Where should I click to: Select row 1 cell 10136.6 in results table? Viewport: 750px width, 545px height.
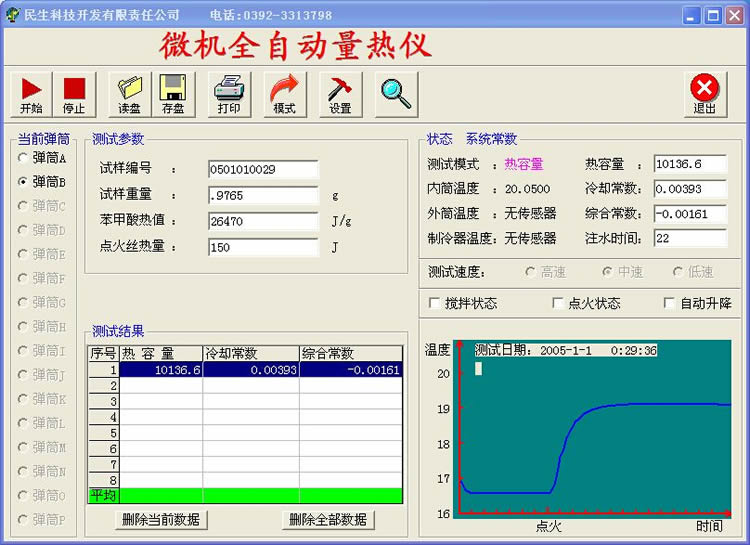pos(161,369)
